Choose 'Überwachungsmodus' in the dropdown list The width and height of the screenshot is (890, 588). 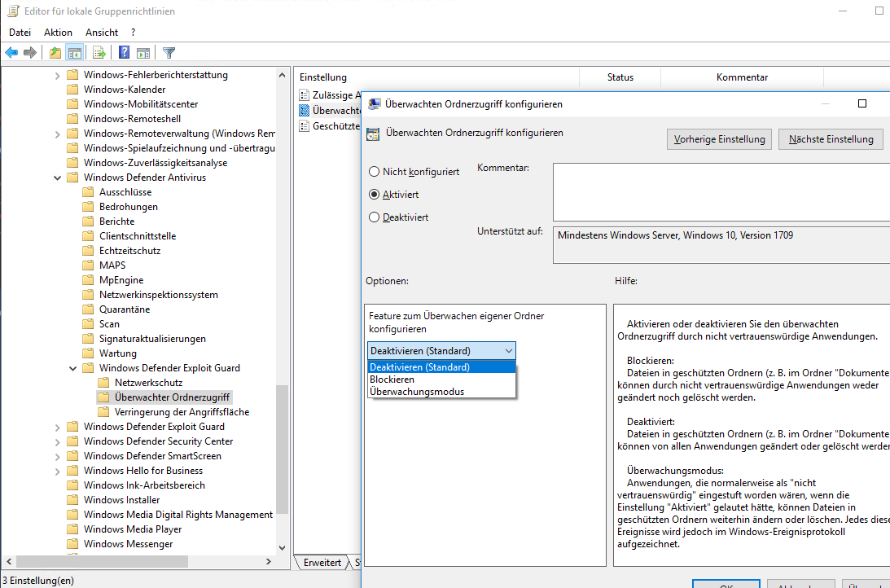coord(441,392)
